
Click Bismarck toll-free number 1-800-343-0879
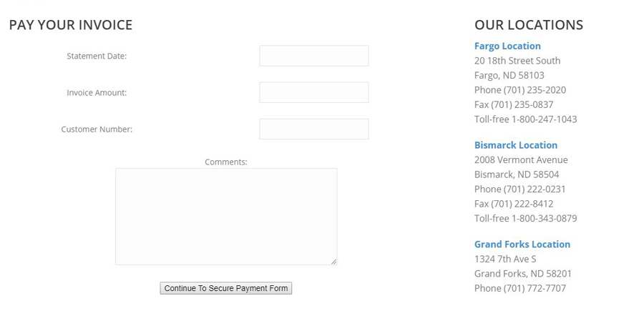[545, 218]
